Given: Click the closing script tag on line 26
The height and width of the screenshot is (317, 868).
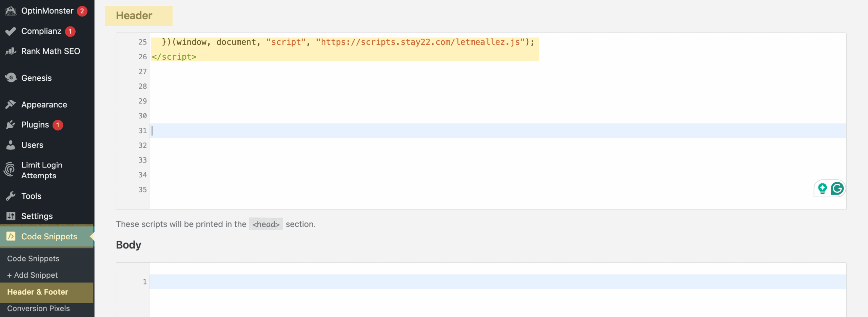Looking at the screenshot, I should tap(174, 57).
